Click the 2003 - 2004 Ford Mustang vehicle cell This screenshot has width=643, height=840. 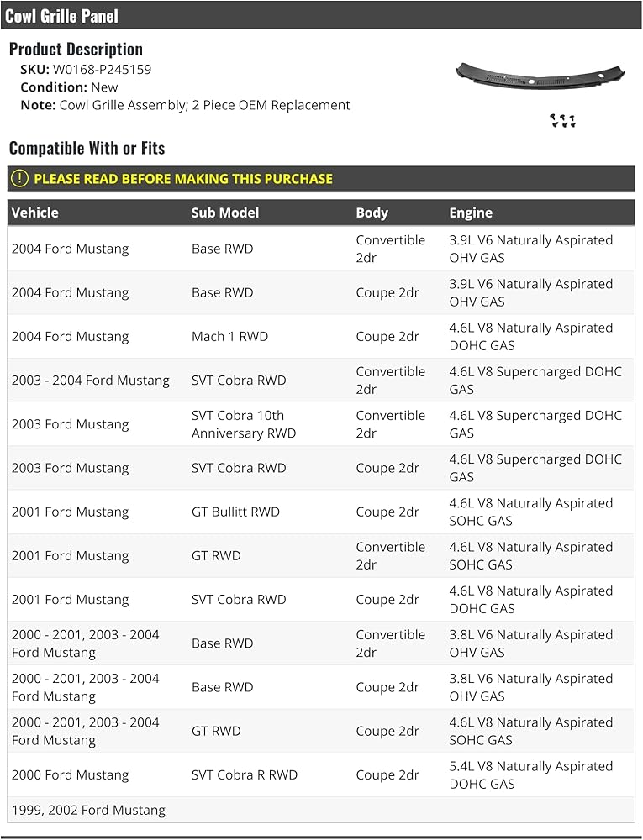[x=91, y=381]
